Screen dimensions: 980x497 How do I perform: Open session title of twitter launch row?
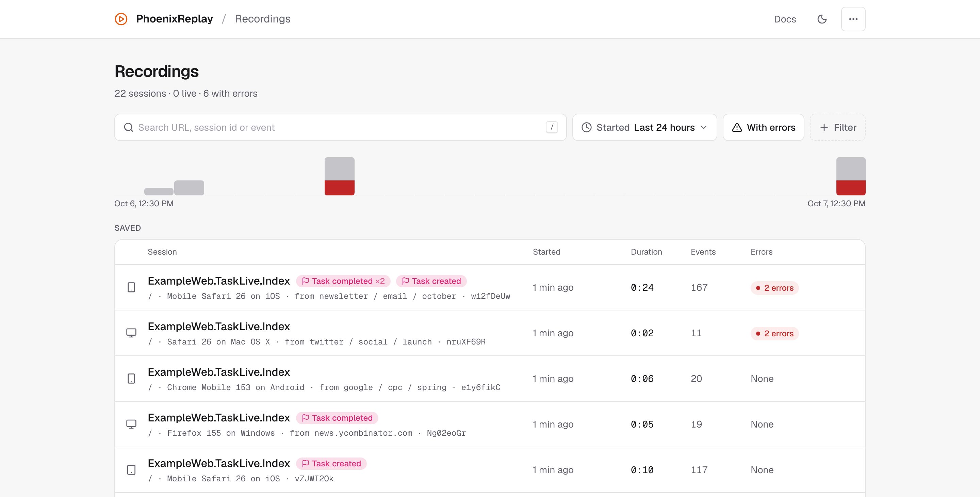coord(219,326)
